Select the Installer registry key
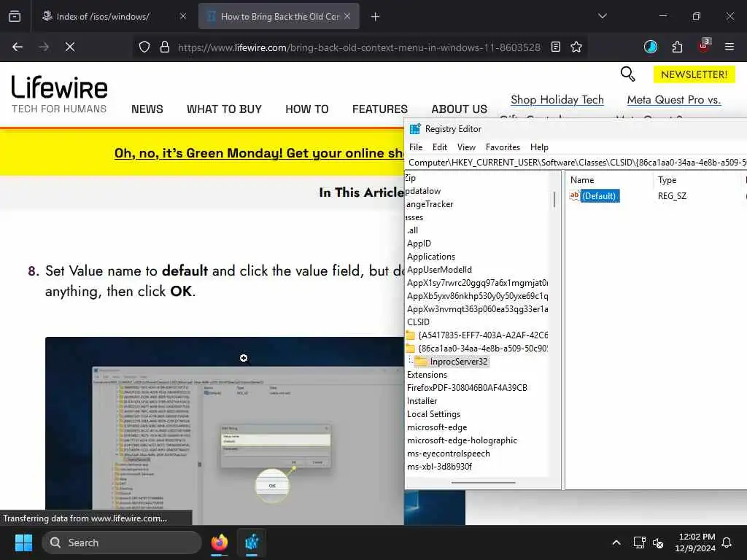Image resolution: width=747 pixels, height=560 pixels. click(x=422, y=401)
